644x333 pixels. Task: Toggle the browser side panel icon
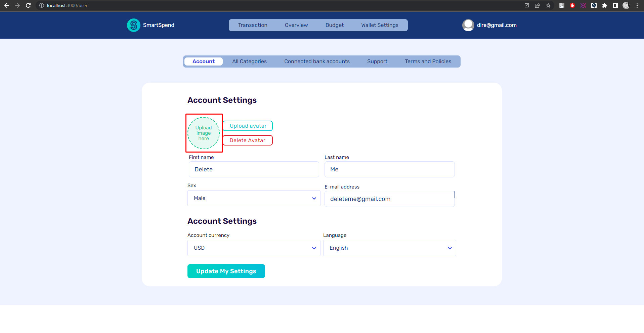[615, 5]
